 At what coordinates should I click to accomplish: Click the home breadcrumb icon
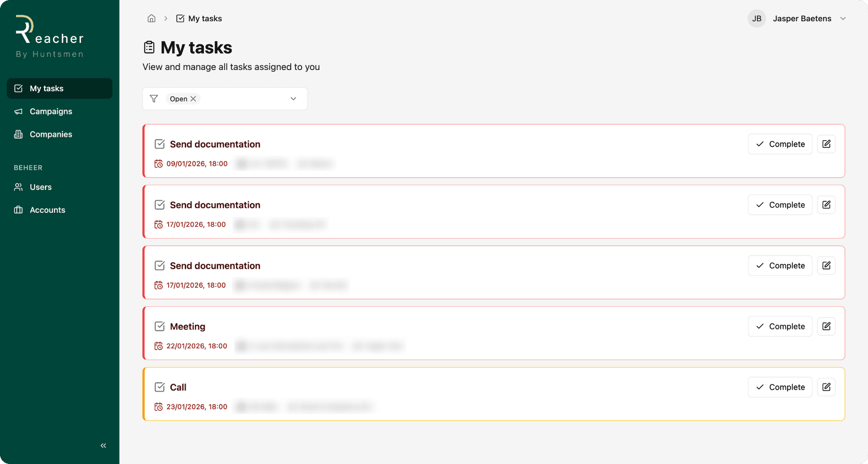tap(151, 19)
